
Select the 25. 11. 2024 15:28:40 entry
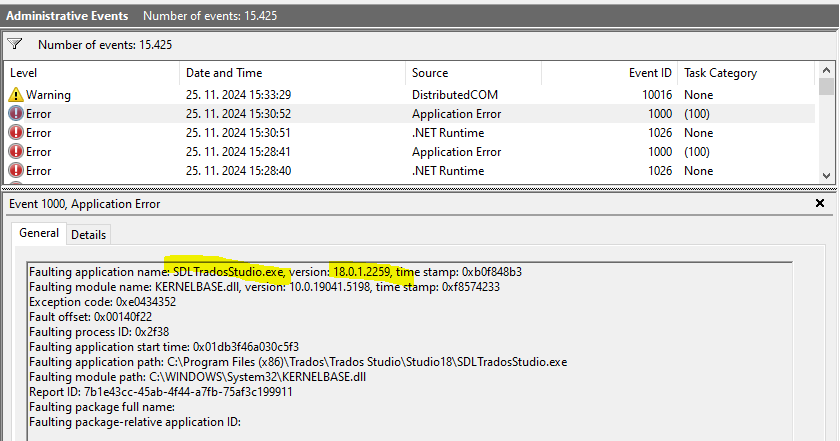pyautogui.click(x=410, y=170)
